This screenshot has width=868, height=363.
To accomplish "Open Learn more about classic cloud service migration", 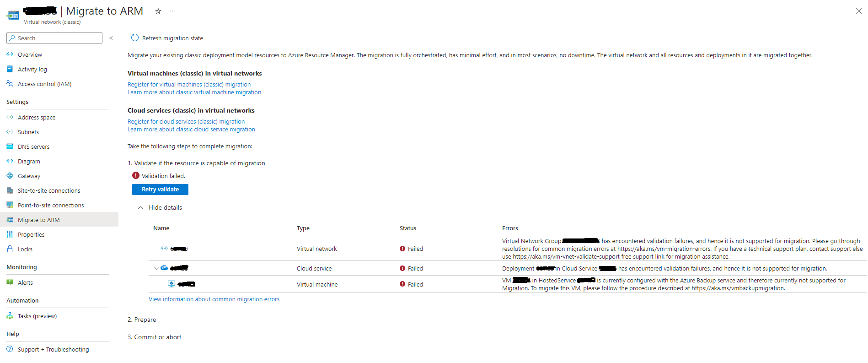I will point(191,130).
